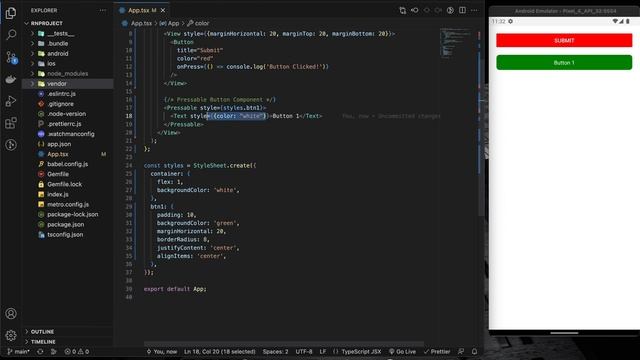Viewport: 640px width, 360px height.
Task: Open the Extensions view
Action: click(x=11, y=123)
